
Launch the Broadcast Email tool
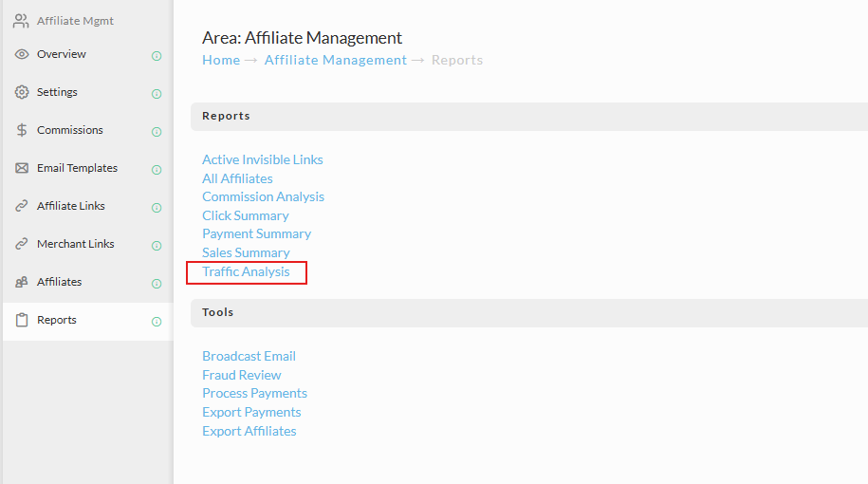pyautogui.click(x=249, y=356)
